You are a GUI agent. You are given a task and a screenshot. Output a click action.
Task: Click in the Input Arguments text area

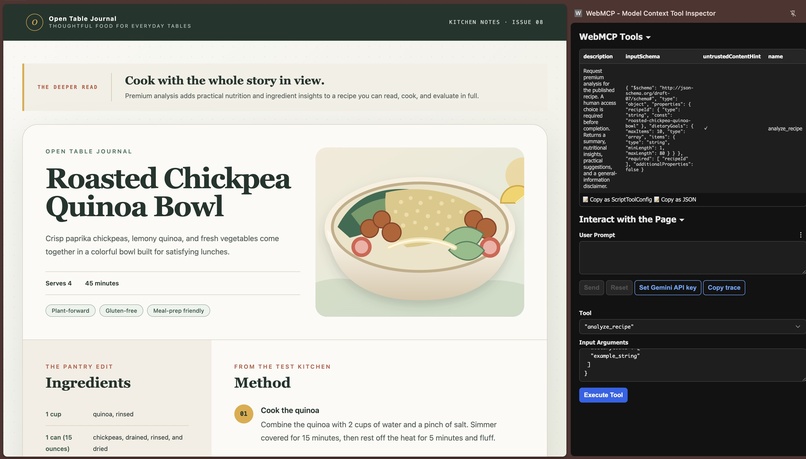pos(692,365)
